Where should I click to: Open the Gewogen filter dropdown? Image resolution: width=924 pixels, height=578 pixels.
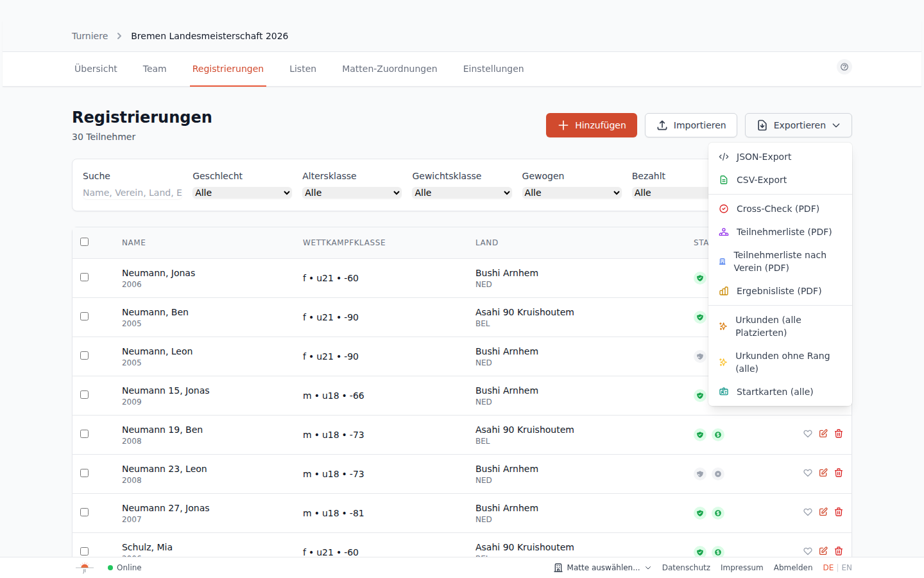pyautogui.click(x=572, y=193)
